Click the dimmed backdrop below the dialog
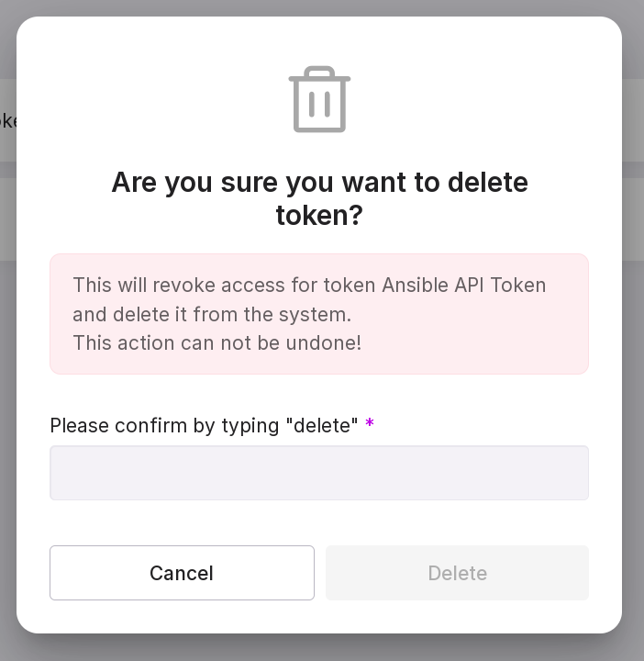 pos(319,648)
